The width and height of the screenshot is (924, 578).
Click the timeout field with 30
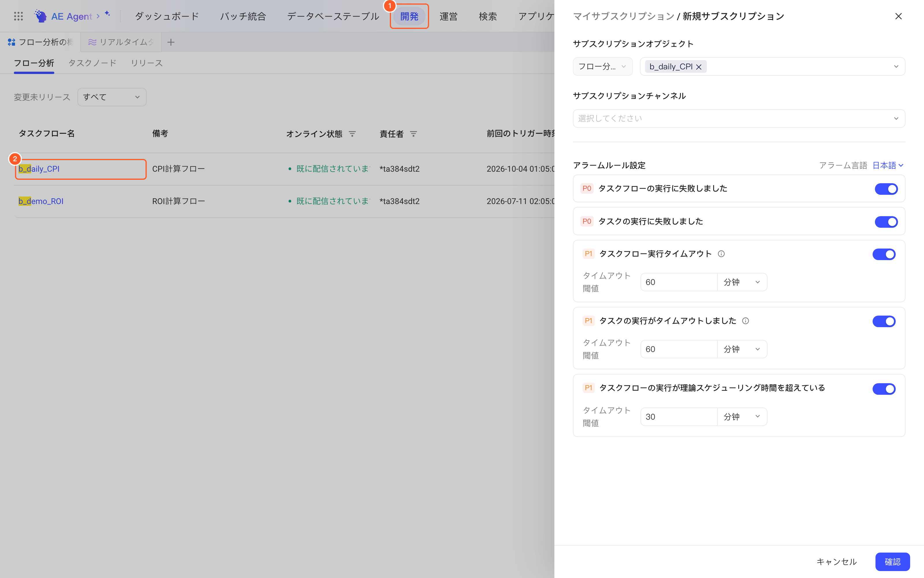click(x=679, y=417)
